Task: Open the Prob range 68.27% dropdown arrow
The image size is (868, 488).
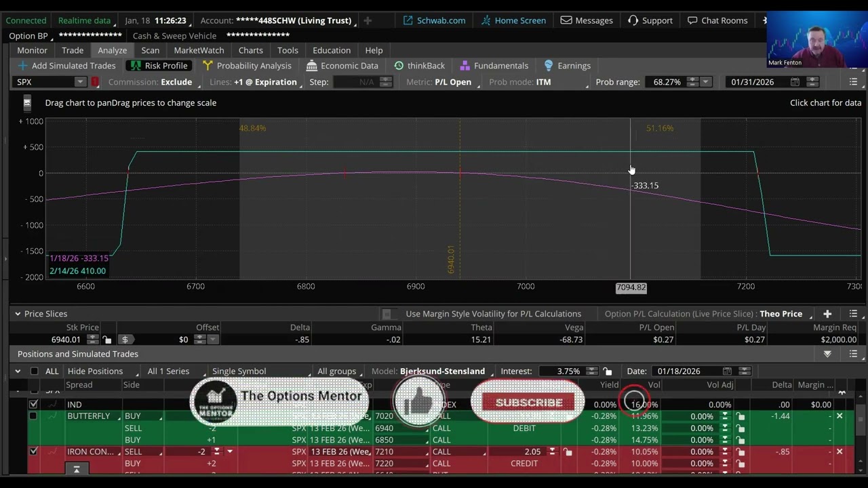Action: coord(705,82)
